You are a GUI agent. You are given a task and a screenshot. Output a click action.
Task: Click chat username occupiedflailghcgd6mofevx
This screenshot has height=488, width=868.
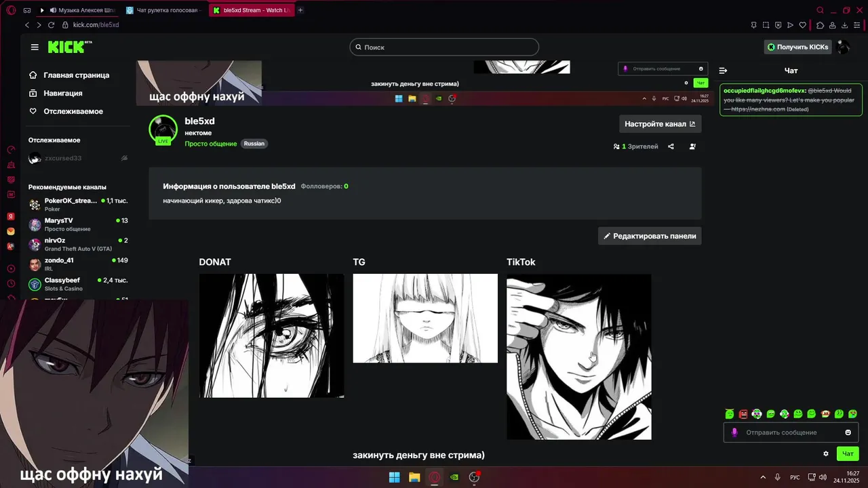[x=765, y=91]
